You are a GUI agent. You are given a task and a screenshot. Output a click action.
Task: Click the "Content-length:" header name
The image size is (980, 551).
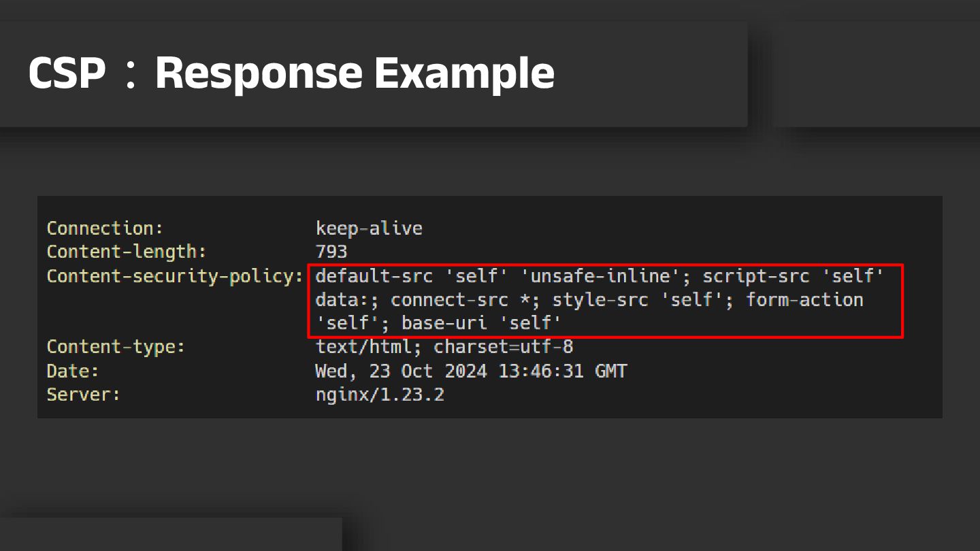pyautogui.click(x=126, y=252)
